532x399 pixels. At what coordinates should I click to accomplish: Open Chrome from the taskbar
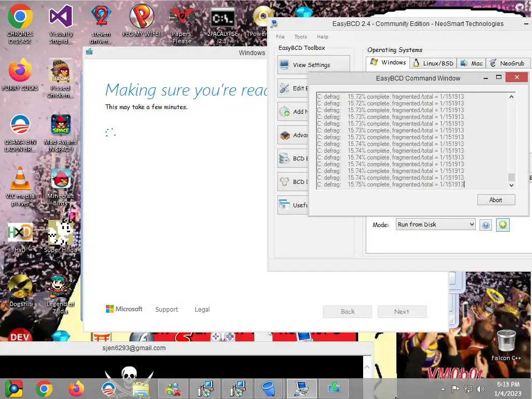pos(44,389)
